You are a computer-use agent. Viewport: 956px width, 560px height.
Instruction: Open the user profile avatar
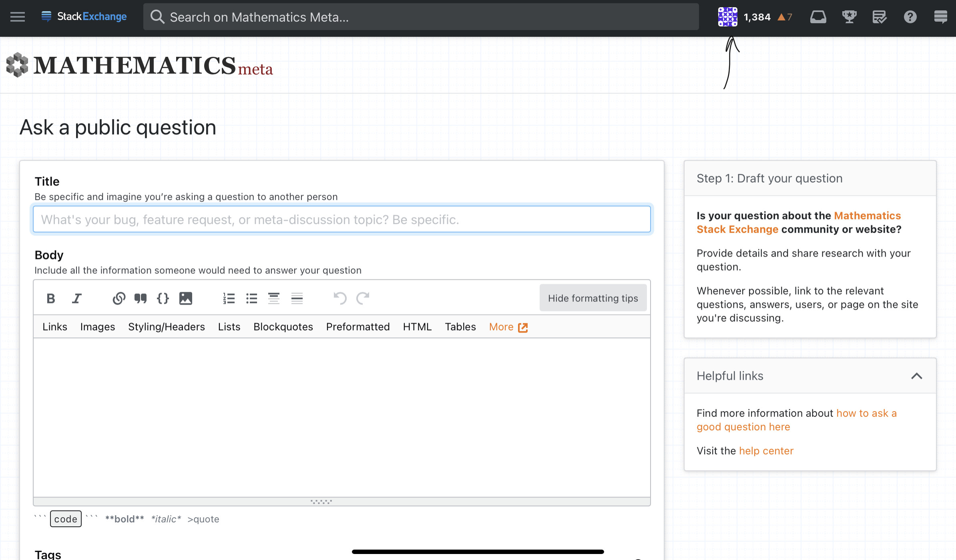727,17
